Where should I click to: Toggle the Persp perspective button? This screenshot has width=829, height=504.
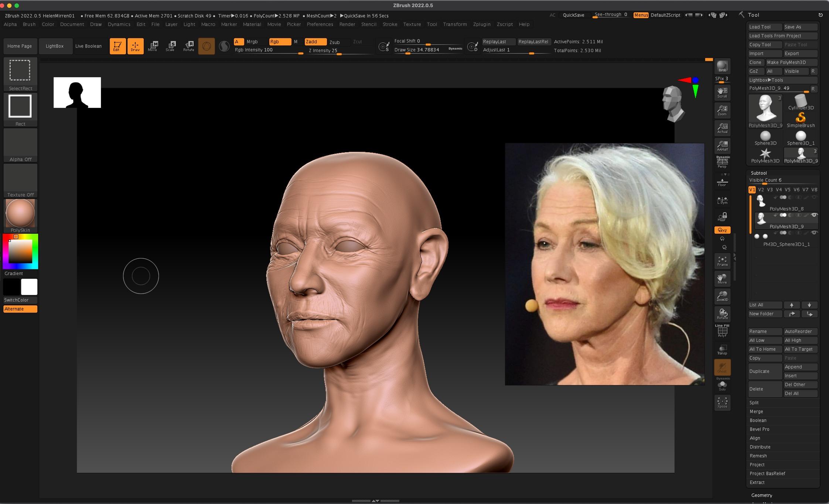(x=722, y=162)
